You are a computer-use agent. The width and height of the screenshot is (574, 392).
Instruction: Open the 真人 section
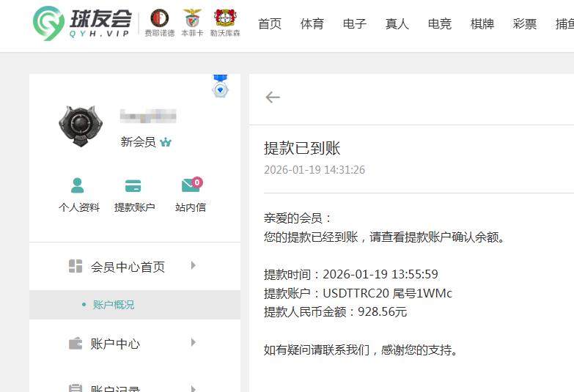(x=397, y=23)
